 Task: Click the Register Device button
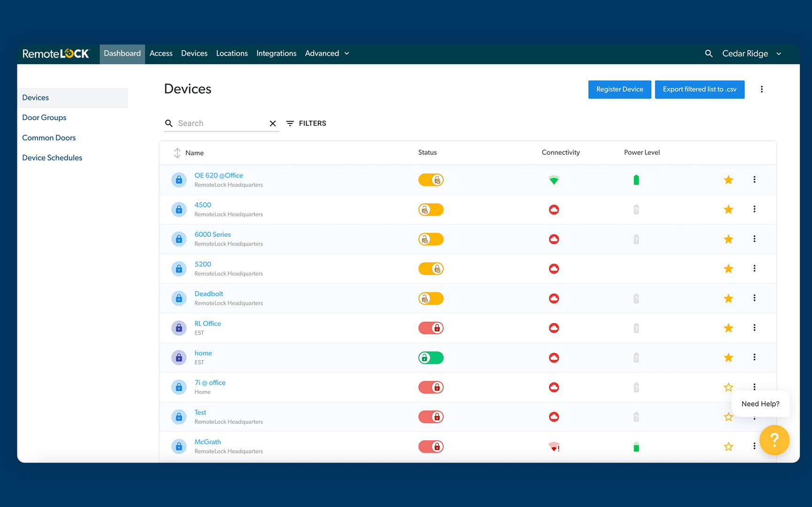tap(619, 89)
